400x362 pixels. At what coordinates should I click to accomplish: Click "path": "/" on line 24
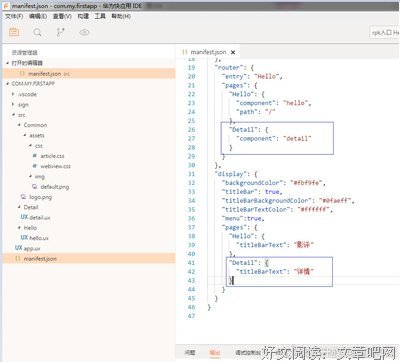point(256,112)
